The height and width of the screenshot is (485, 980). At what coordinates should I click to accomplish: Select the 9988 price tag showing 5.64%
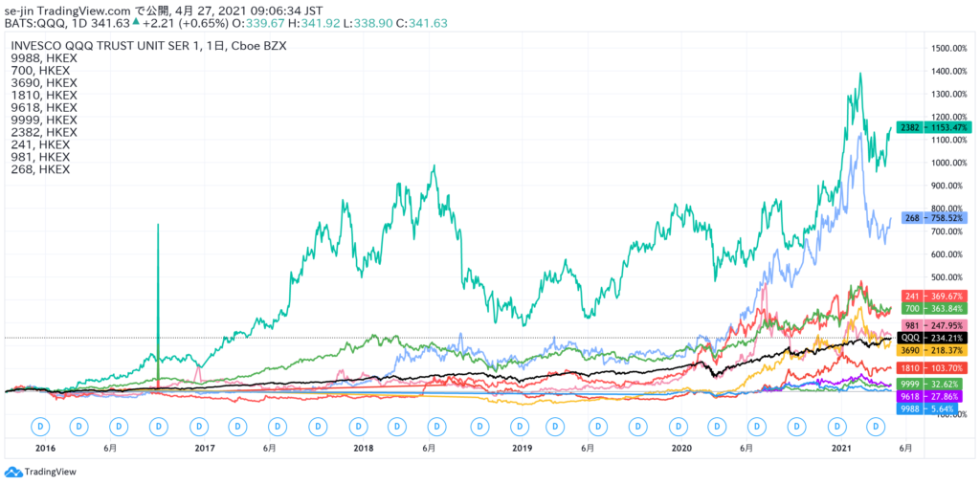928,408
